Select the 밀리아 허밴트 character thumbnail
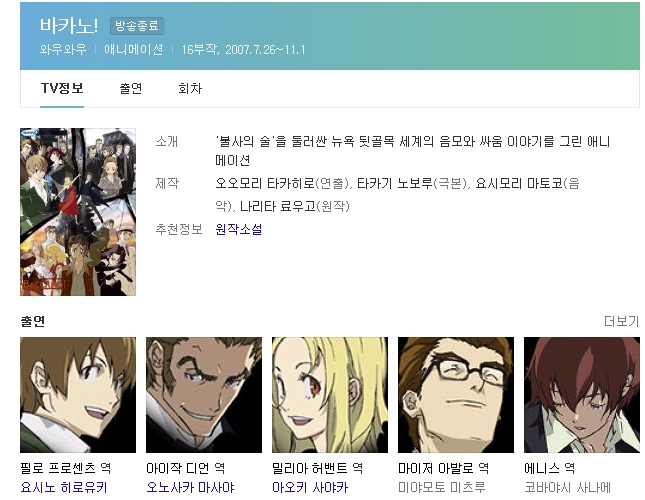The image size is (645, 500). pos(329,395)
